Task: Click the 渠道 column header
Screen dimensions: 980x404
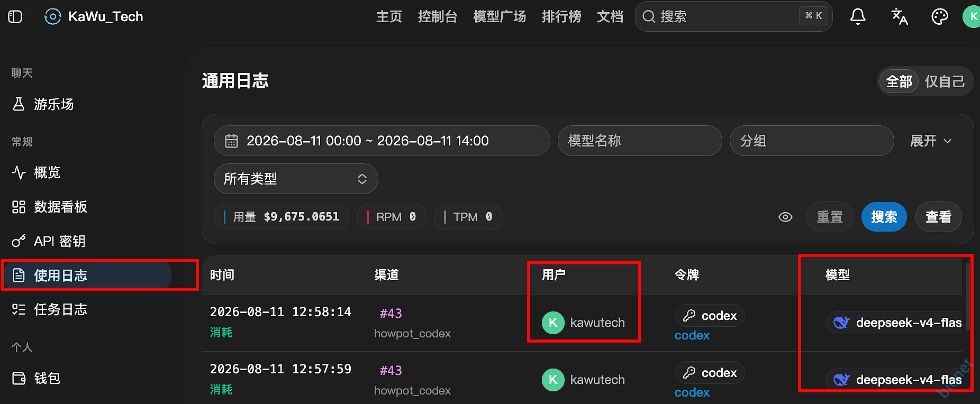Action: pos(387,275)
